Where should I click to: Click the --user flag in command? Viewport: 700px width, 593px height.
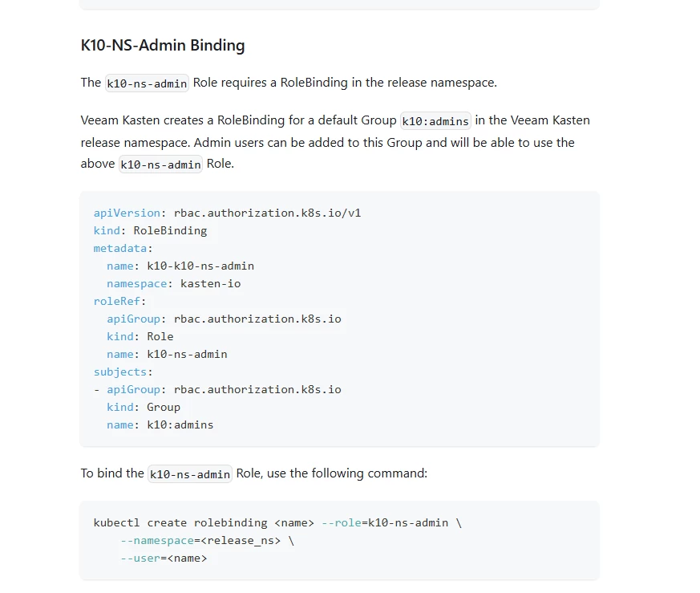point(140,558)
